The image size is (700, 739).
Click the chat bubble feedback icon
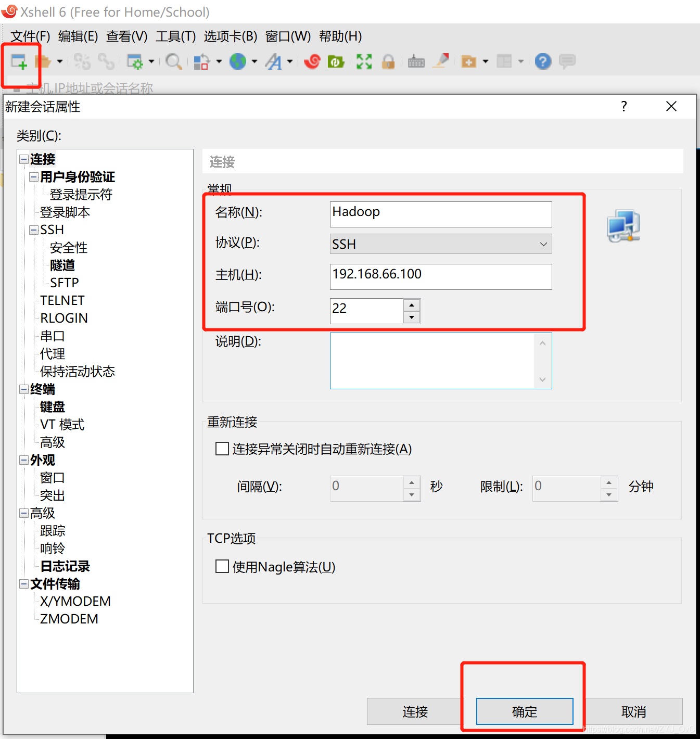(x=567, y=61)
